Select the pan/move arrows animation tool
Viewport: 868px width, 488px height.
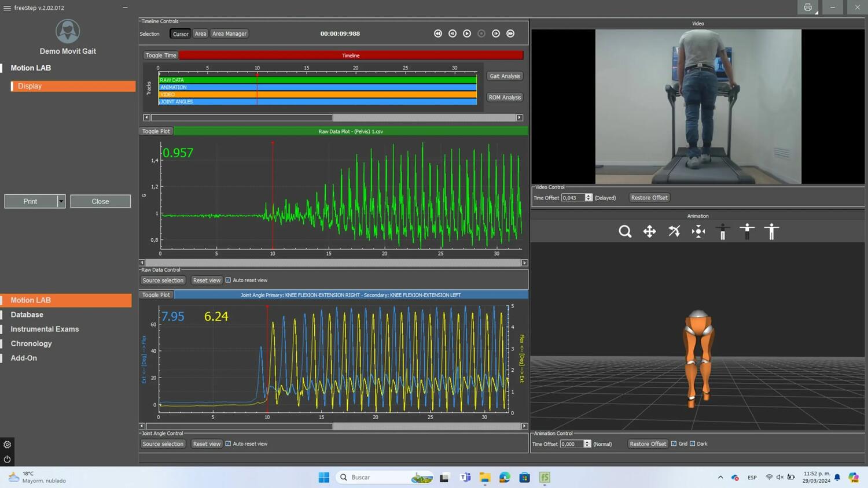pos(649,232)
